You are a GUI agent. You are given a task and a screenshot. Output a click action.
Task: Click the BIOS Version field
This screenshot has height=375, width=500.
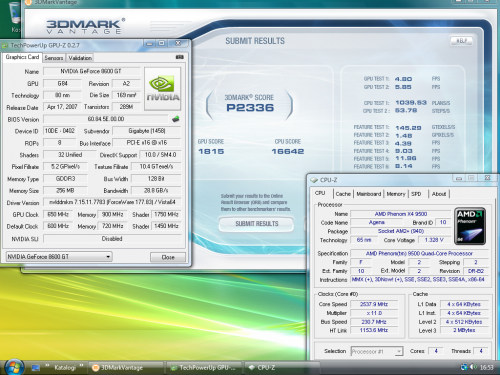[x=106, y=119]
